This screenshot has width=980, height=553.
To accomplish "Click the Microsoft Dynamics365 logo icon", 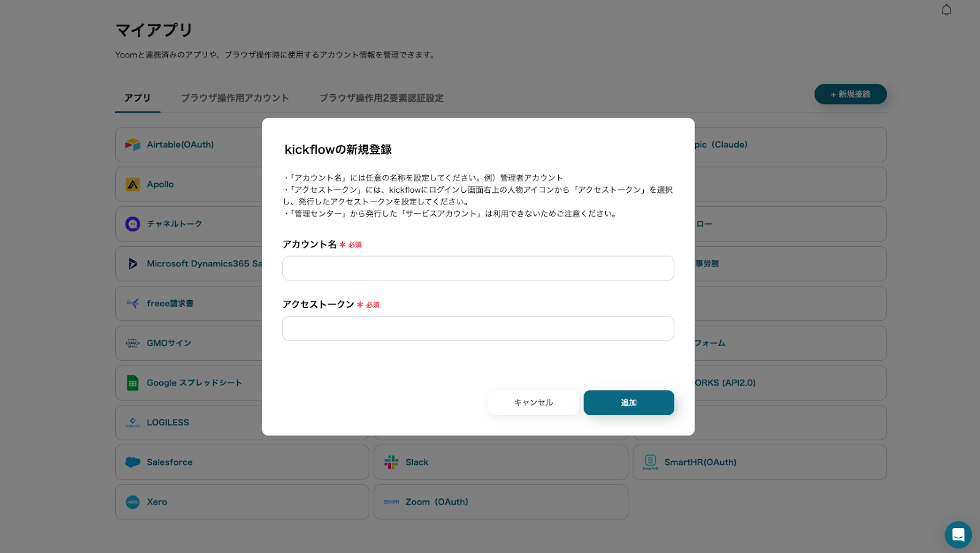I will [x=132, y=264].
